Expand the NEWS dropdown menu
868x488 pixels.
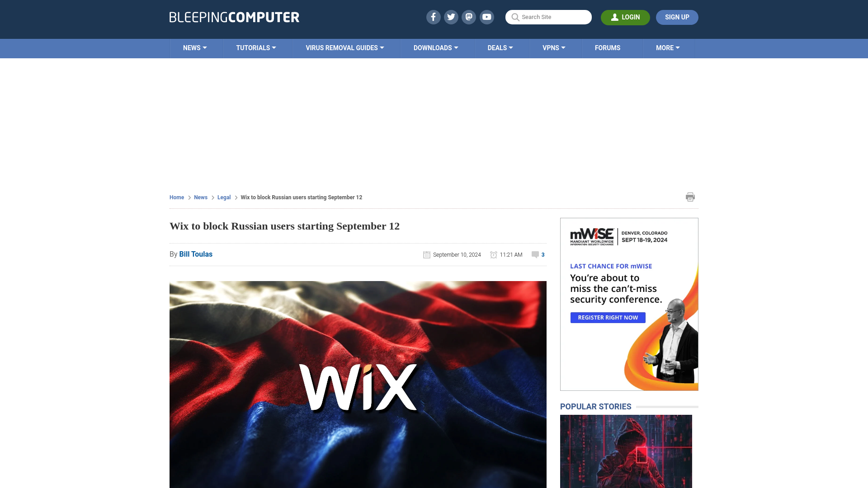(x=194, y=47)
